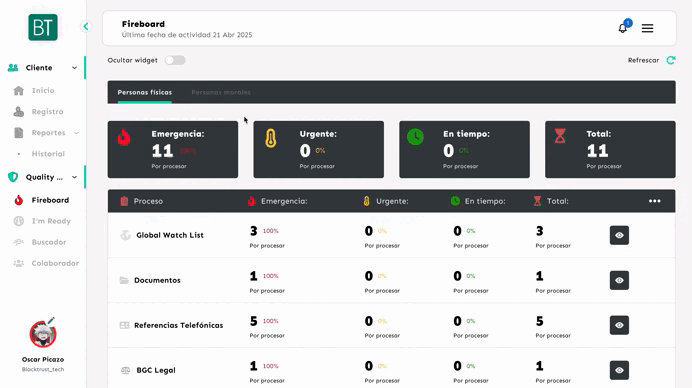Click the Global Watch List row icon
The height and width of the screenshot is (388, 692).
pos(125,235)
